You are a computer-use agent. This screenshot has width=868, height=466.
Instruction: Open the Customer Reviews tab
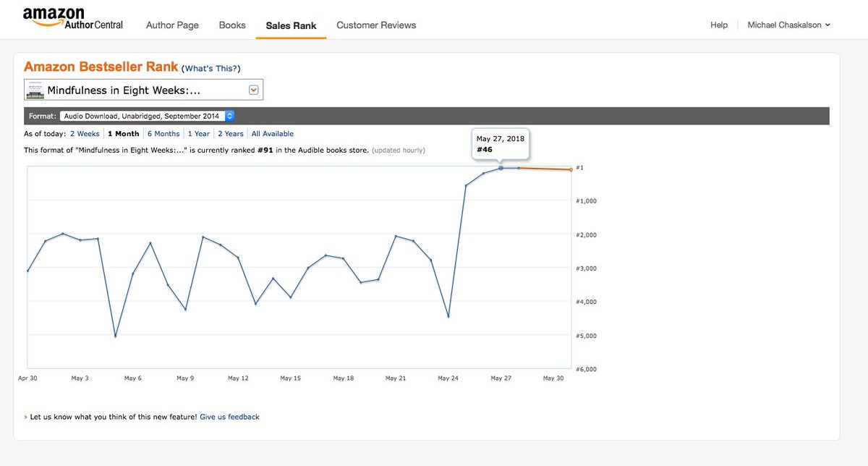[x=376, y=25]
